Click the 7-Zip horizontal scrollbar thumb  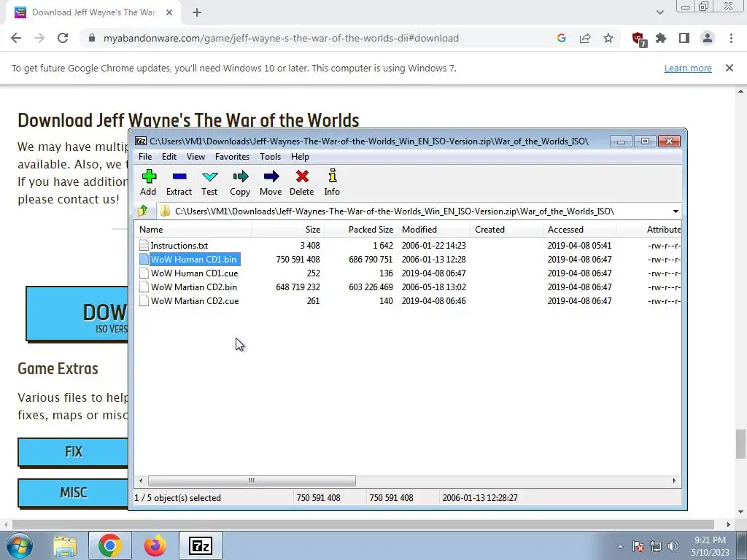[x=252, y=481]
